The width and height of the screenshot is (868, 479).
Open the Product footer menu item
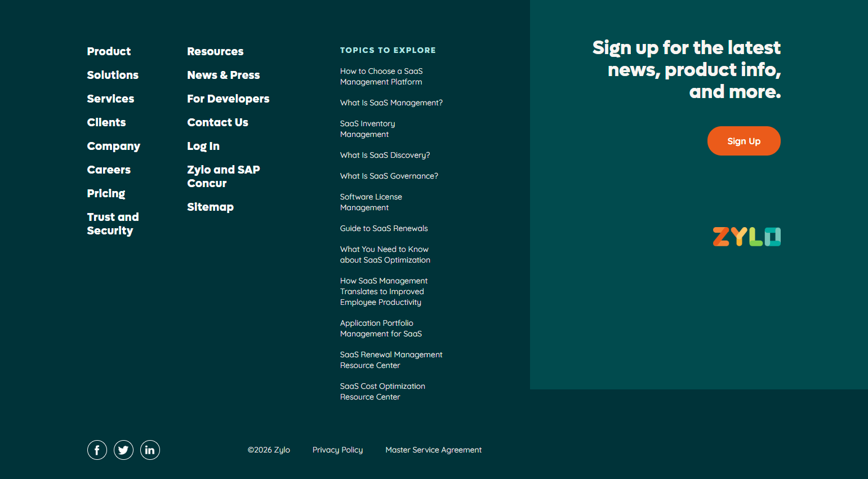coord(109,51)
